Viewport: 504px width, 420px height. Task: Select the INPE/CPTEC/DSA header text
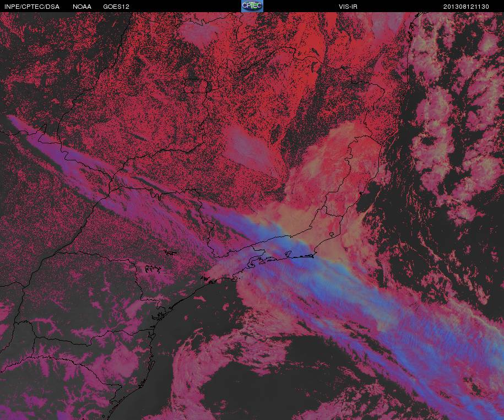point(32,7)
